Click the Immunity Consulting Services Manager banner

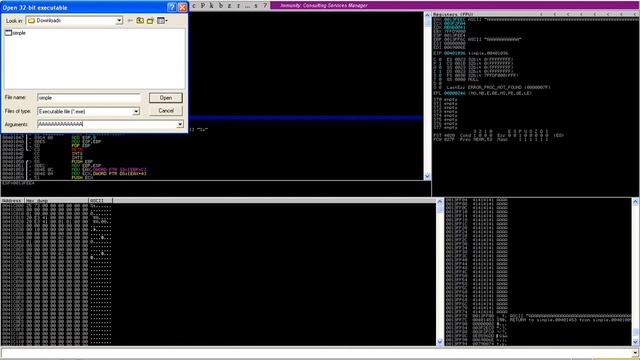[x=454, y=5]
